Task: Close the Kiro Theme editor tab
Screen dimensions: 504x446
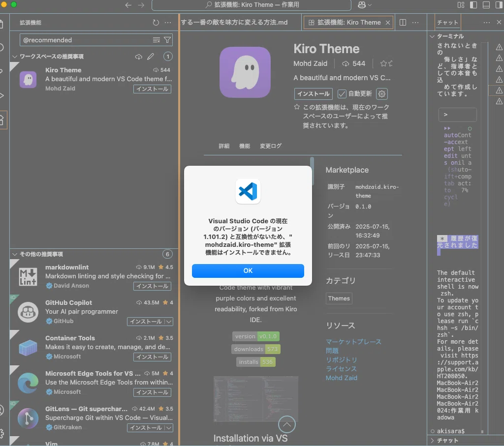Action: click(x=388, y=23)
